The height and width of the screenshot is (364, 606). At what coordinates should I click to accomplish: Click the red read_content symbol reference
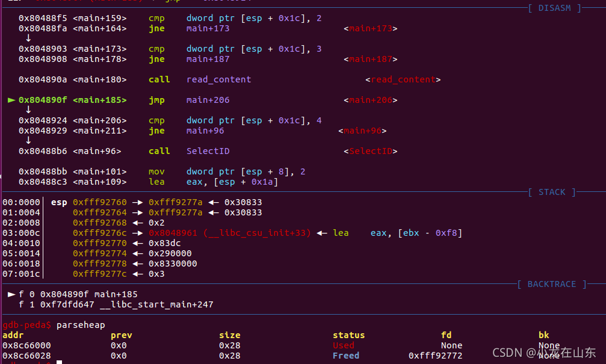[x=403, y=79]
